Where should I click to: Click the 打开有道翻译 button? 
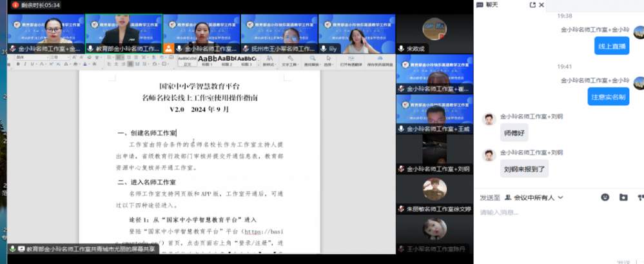point(351,61)
